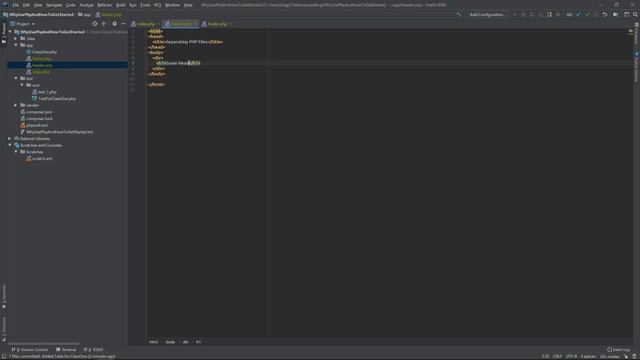Toggle the Favorites tool window stripe button

4,297
